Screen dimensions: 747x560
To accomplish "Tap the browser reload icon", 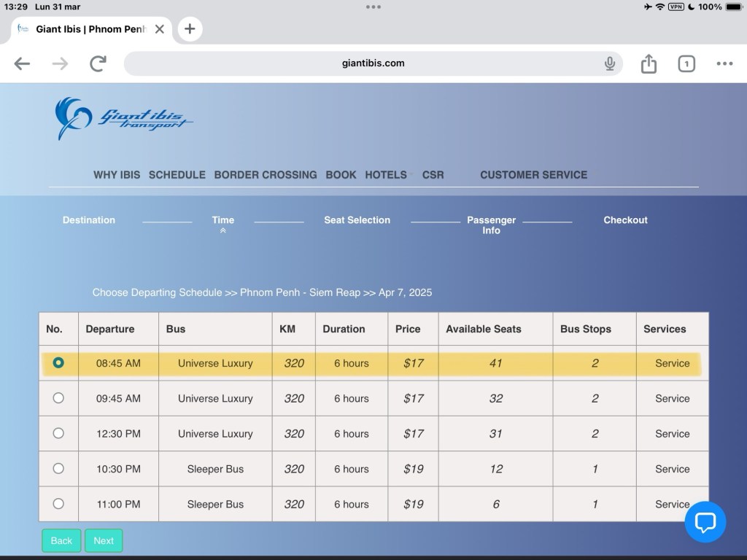I will (98, 63).
